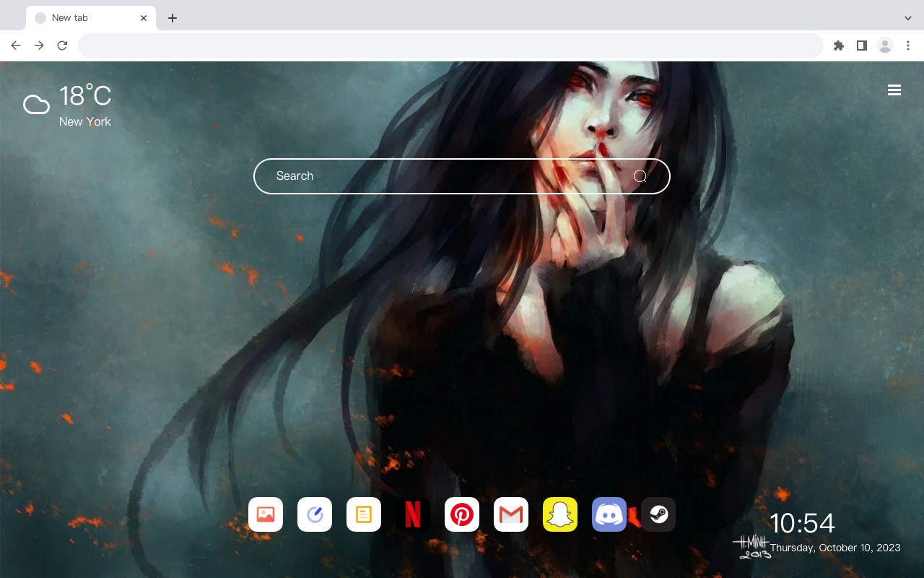Click the New York location label

[85, 121]
